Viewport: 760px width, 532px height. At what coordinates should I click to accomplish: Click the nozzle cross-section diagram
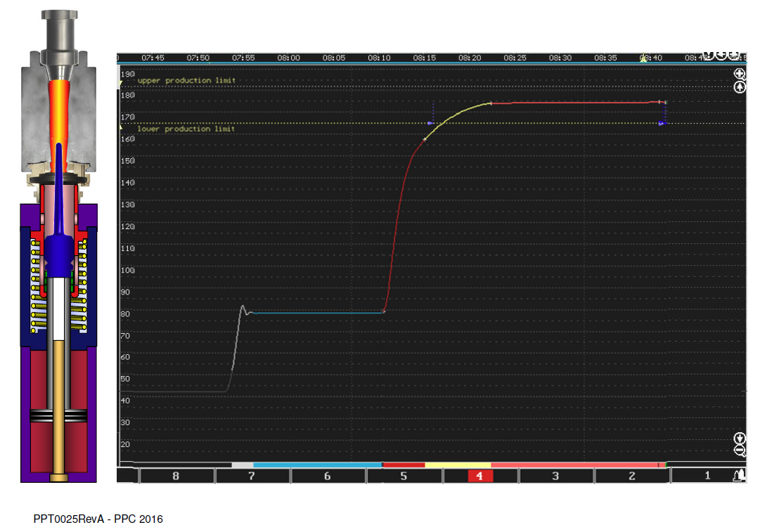tap(58, 246)
